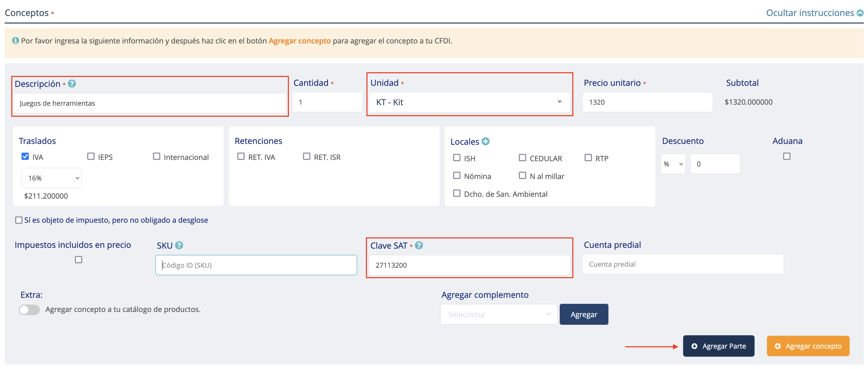Click the Descuento amount input field
The height and width of the screenshot is (369, 868).
[715, 164]
